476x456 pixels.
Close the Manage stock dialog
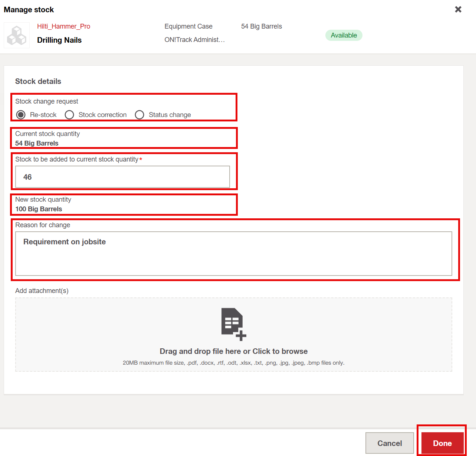tap(458, 9)
